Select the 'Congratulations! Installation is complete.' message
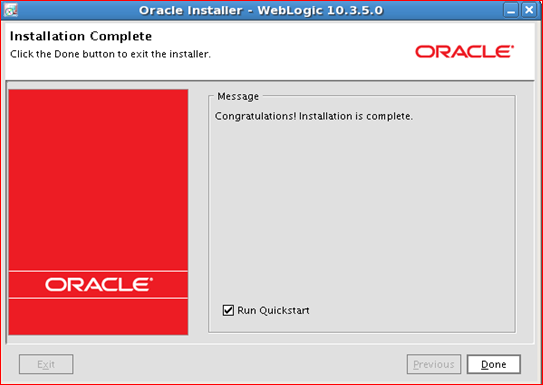This screenshot has width=543, height=385. click(x=314, y=116)
